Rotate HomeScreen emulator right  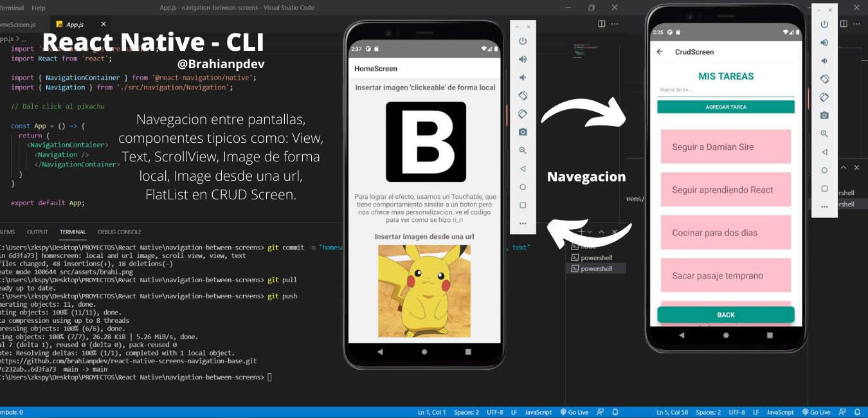[523, 114]
